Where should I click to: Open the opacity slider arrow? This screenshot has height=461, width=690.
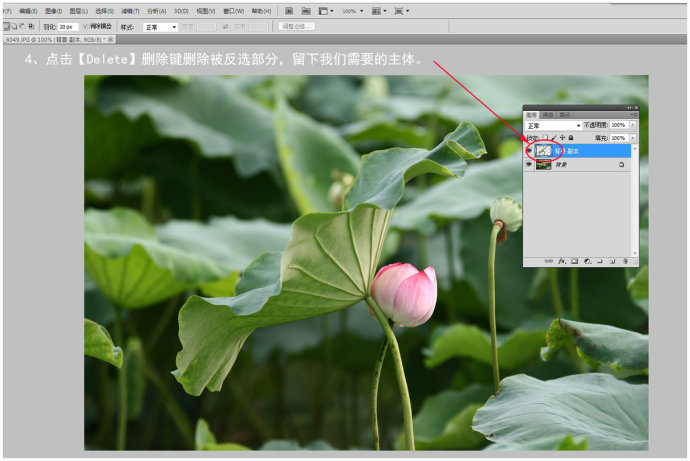point(631,125)
